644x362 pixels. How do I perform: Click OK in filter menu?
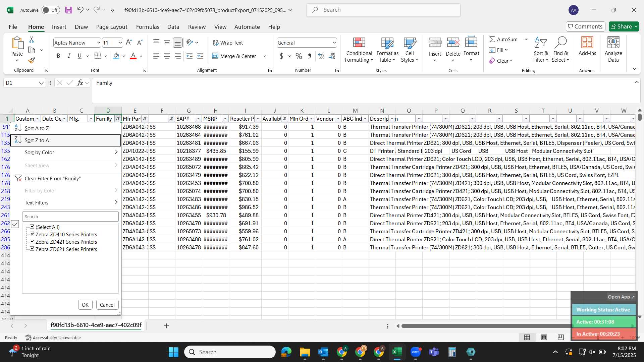[x=85, y=305]
